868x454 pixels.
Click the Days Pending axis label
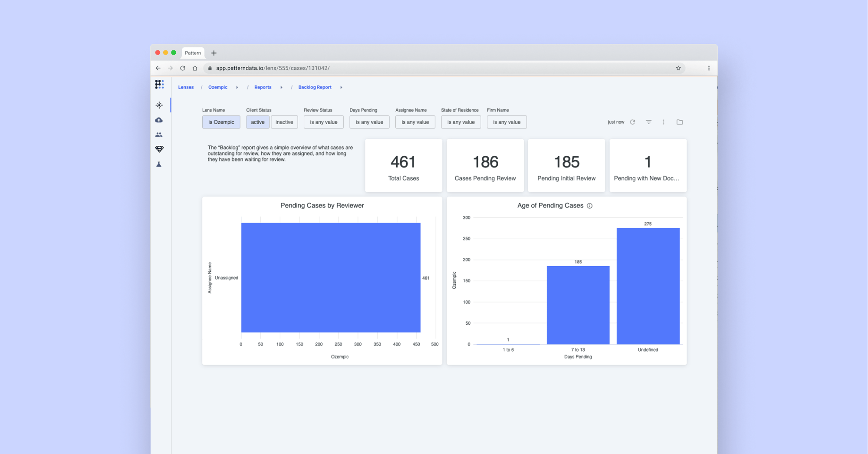578,357
